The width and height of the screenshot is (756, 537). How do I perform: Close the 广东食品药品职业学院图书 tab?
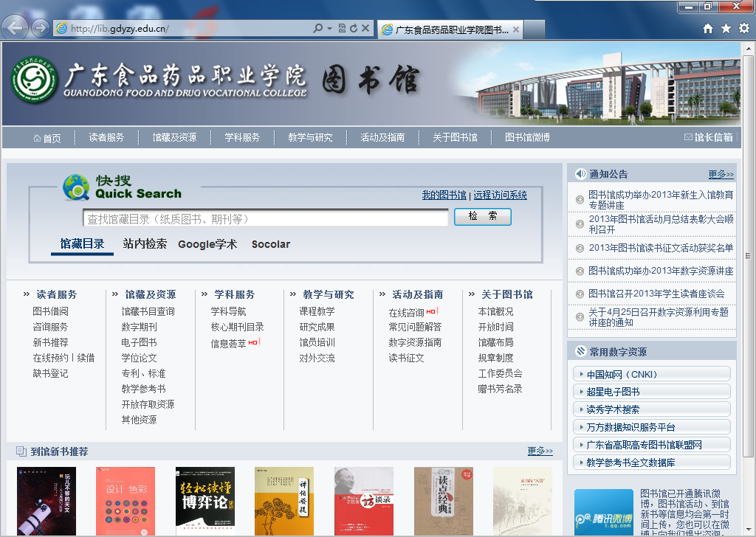(x=516, y=30)
